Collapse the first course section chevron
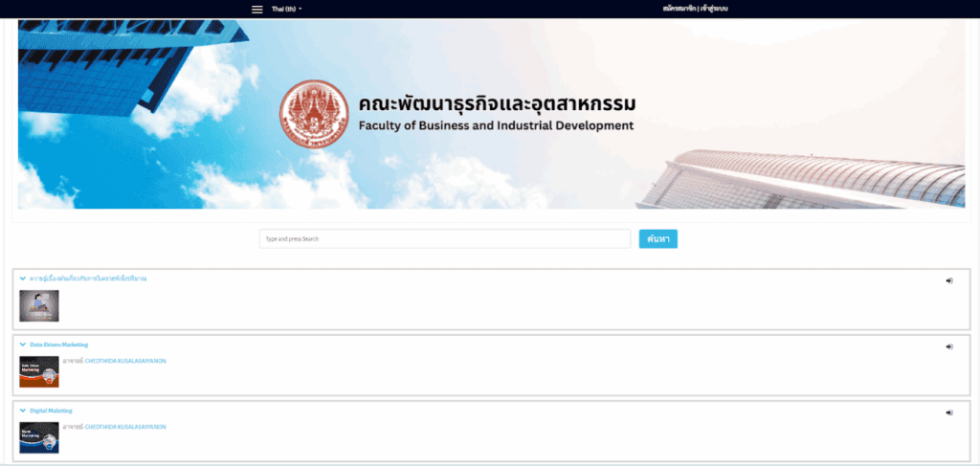 pyautogui.click(x=22, y=278)
